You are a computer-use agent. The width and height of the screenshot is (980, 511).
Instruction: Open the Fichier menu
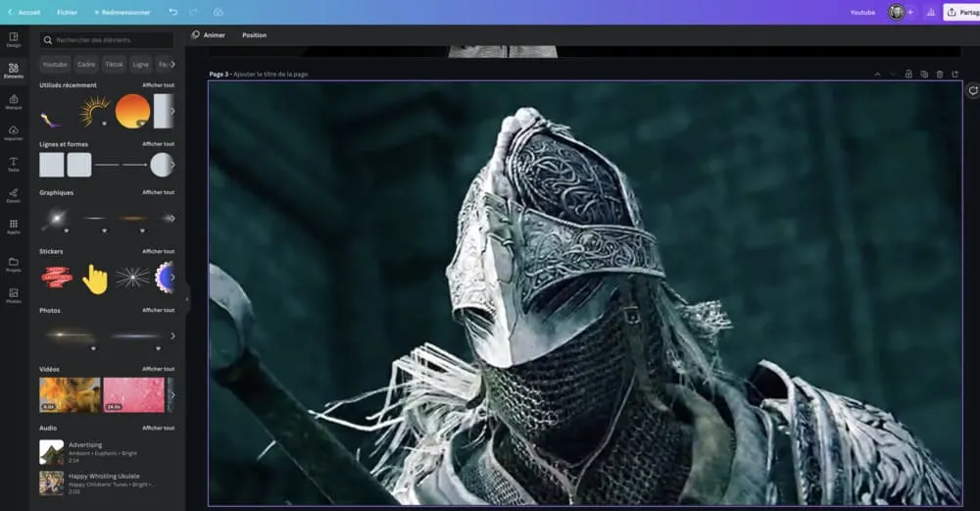coord(67,12)
